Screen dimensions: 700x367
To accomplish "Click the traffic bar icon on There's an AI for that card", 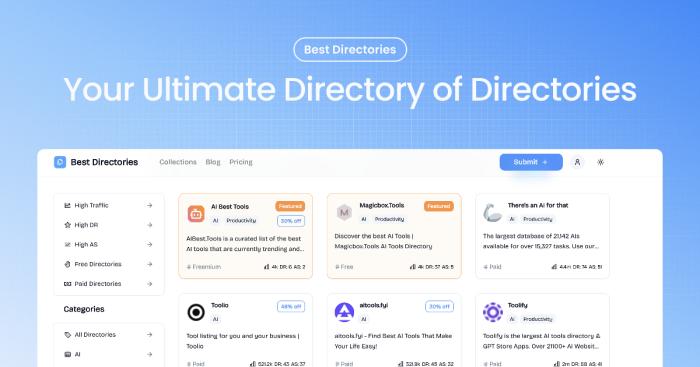I will pos(554,267).
